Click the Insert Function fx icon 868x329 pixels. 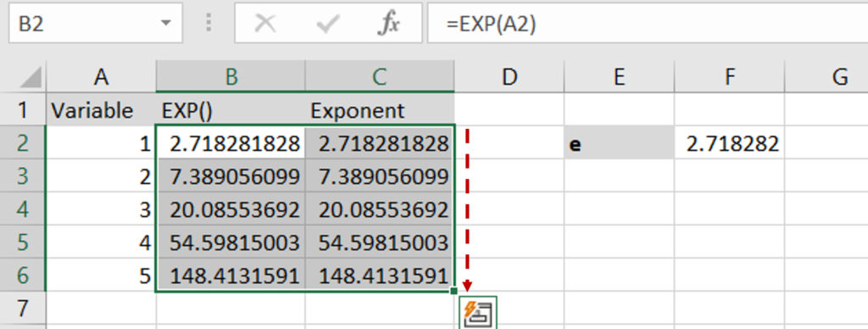(388, 24)
